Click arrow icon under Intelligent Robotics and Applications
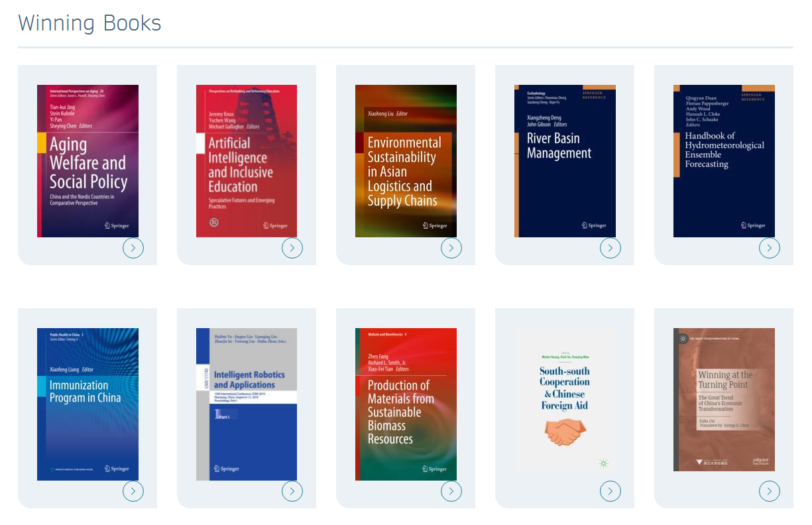Image resolution: width=812 pixels, height=525 pixels. pyautogui.click(x=292, y=491)
